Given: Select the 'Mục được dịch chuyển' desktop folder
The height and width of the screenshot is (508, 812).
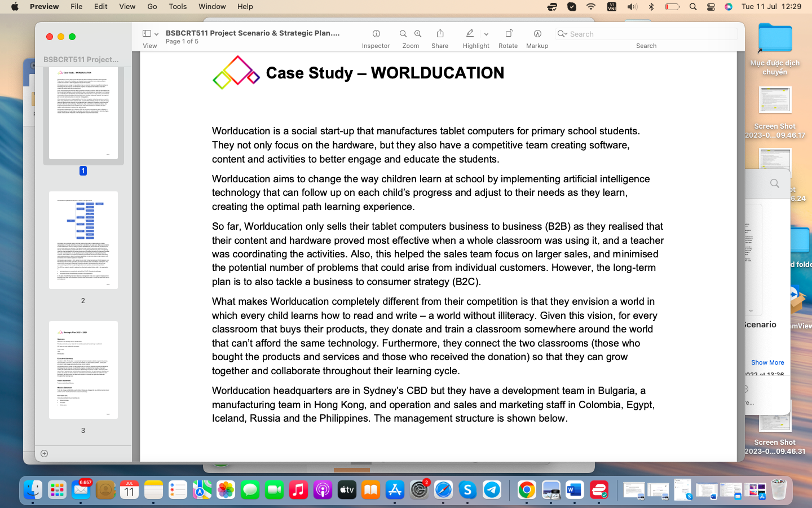Looking at the screenshot, I should coord(775,49).
